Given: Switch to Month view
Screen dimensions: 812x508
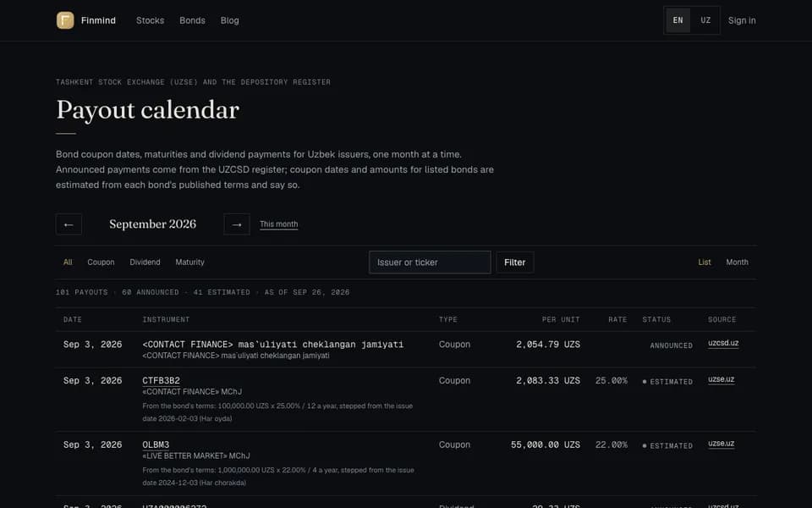Looking at the screenshot, I should [737, 262].
